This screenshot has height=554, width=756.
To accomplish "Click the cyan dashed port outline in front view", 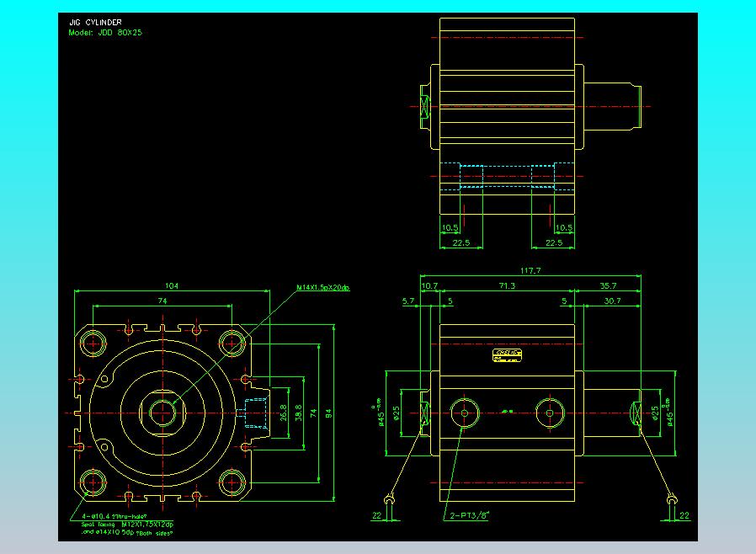I will (253, 413).
